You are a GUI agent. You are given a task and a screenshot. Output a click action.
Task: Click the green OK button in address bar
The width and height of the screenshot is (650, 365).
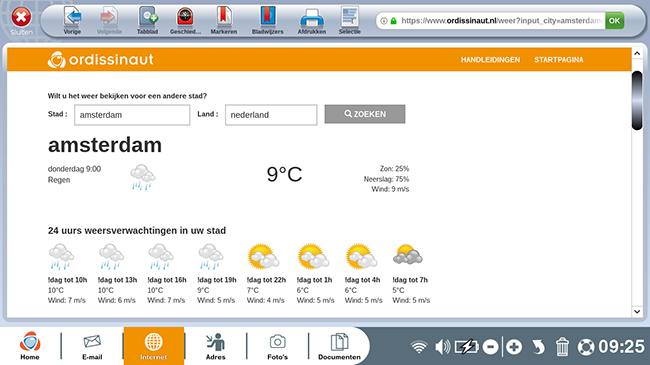[614, 21]
